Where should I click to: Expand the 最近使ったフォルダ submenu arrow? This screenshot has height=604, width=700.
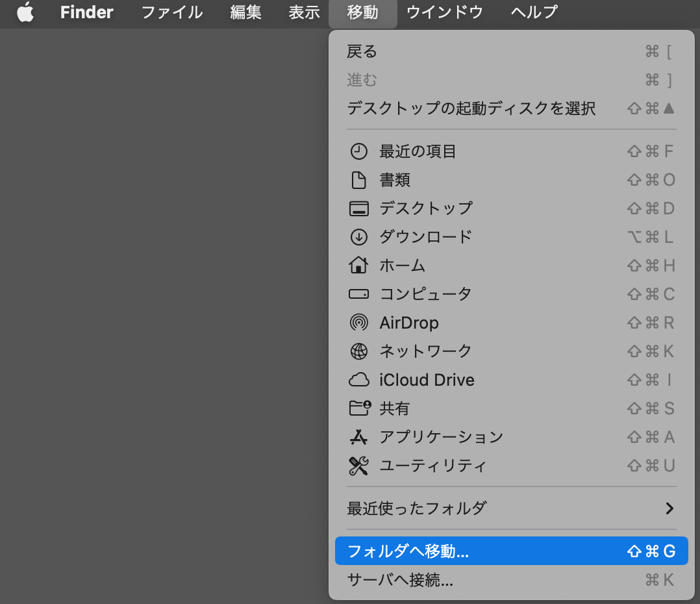click(x=669, y=508)
